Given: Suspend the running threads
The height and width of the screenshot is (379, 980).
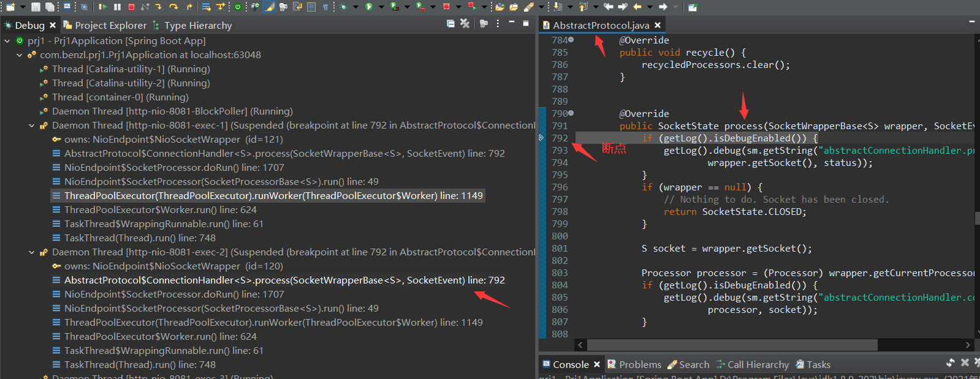Looking at the screenshot, I should click(117, 7).
